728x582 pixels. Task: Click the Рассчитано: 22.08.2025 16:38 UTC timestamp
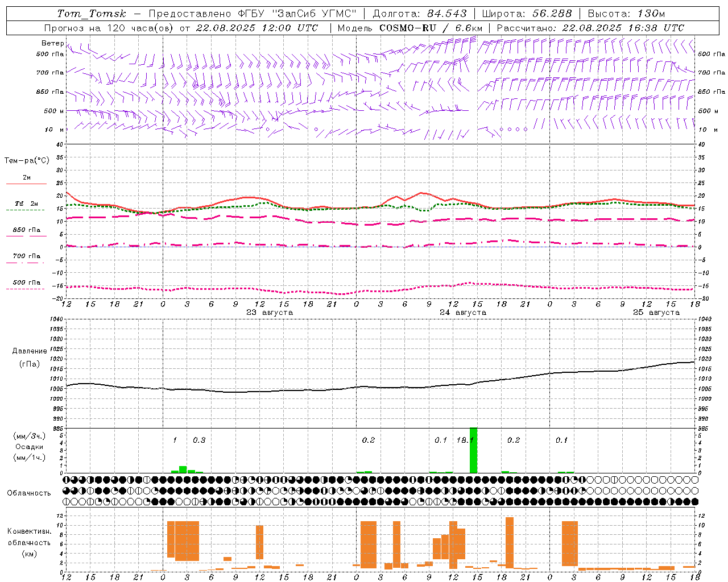pyautogui.click(x=590, y=28)
